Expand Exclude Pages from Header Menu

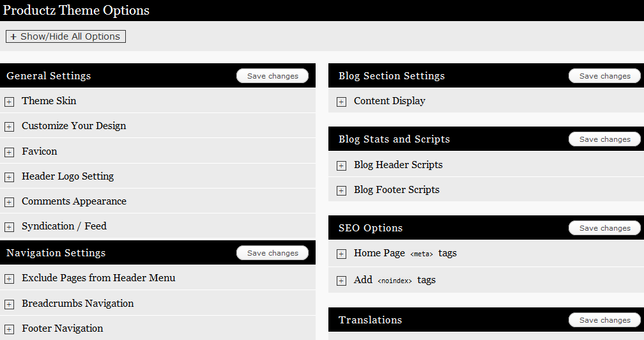pyautogui.click(x=9, y=279)
